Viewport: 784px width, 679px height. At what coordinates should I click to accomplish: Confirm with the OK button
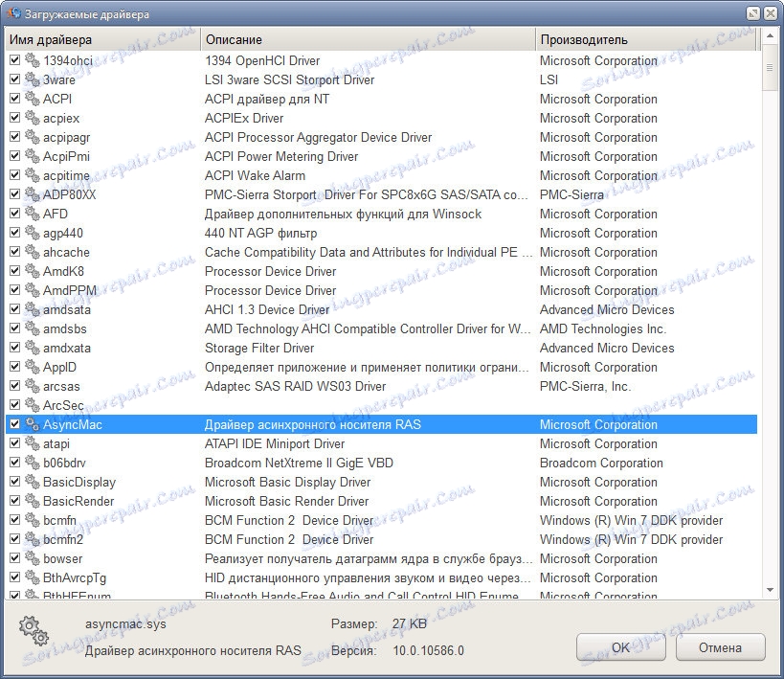point(621,647)
